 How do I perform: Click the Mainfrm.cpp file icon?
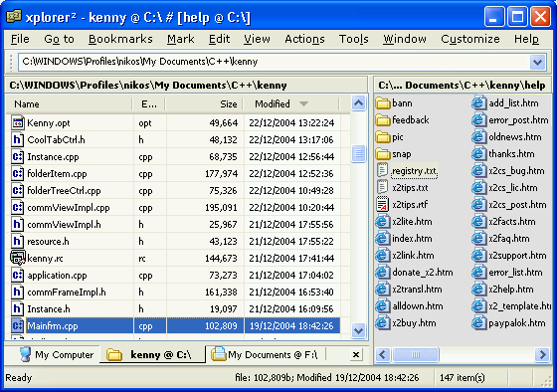(17, 325)
